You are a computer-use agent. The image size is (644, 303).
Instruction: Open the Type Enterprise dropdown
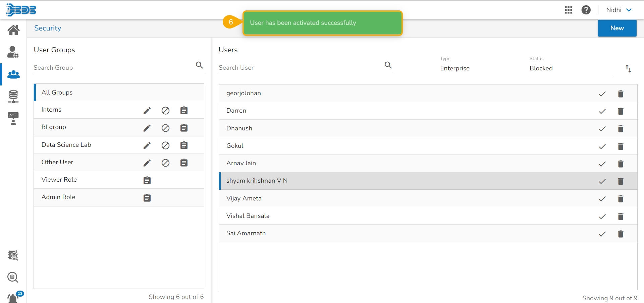click(x=481, y=68)
